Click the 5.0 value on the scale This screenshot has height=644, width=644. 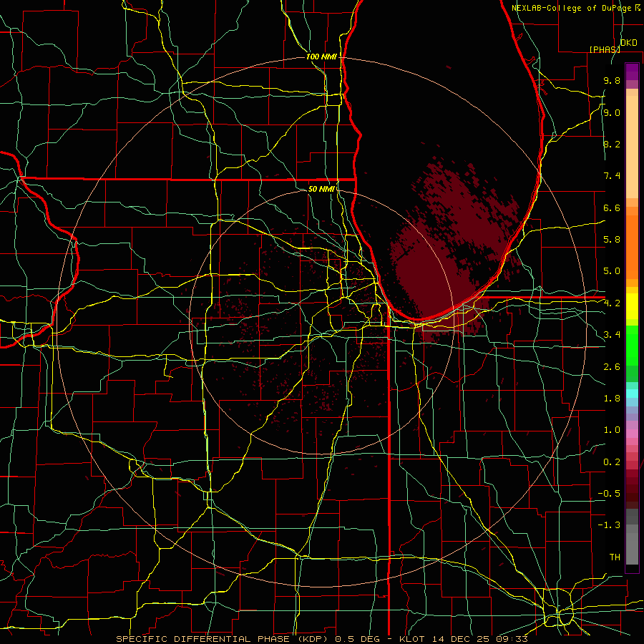coord(612,271)
